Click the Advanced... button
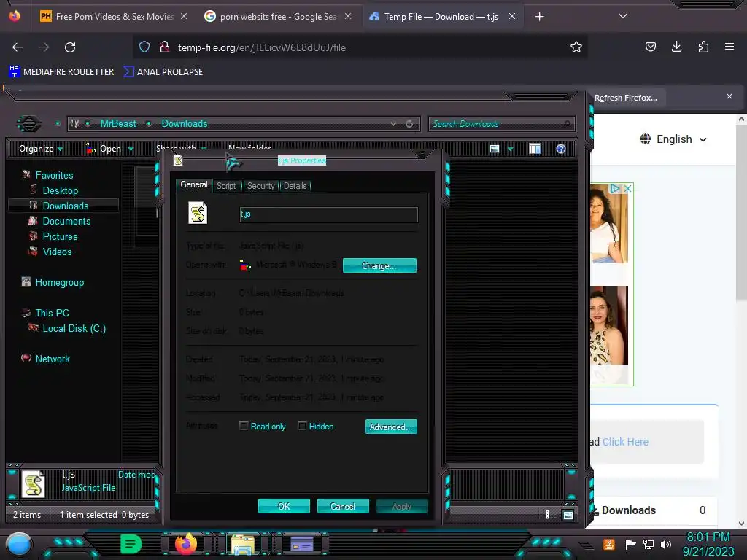Screen dimensions: 747x560 pyautogui.click(x=391, y=427)
